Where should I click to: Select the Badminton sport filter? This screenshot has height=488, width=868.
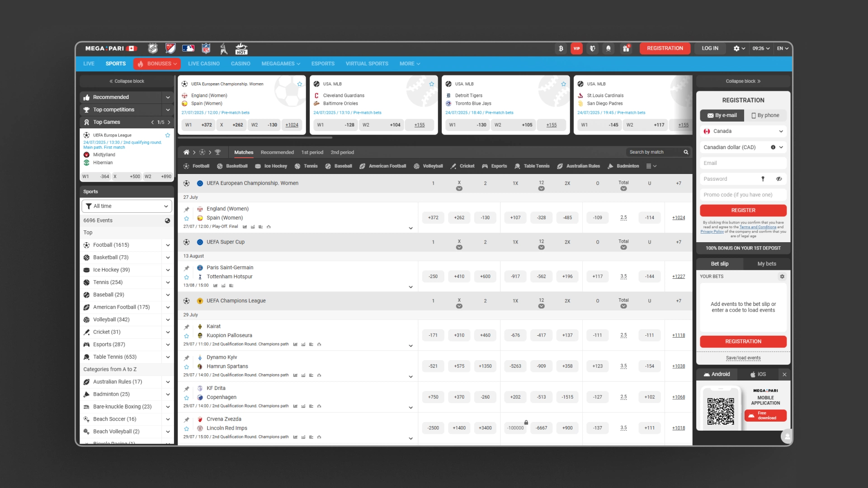tap(623, 166)
